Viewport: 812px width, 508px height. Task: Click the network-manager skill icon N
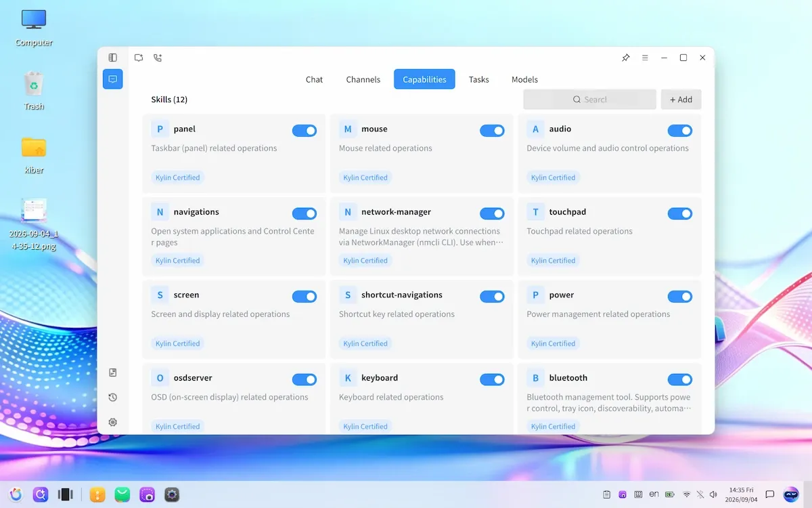pos(348,212)
